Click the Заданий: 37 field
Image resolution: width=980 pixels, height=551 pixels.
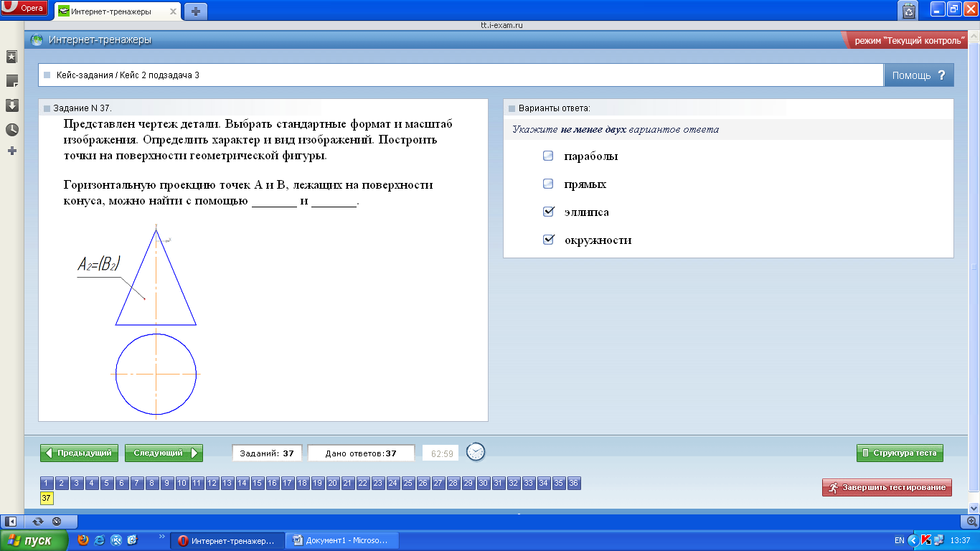[267, 453]
